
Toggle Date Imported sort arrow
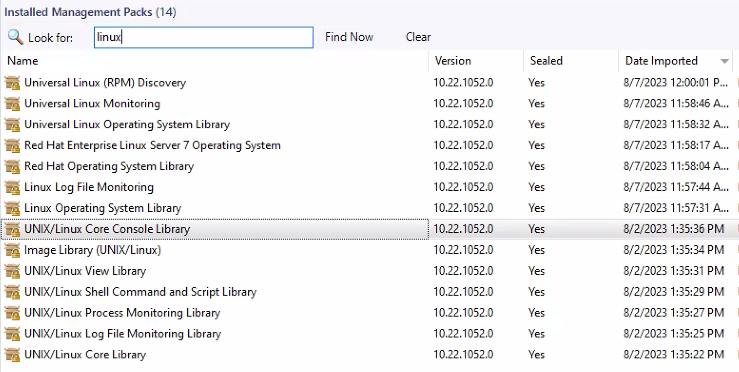[724, 61]
